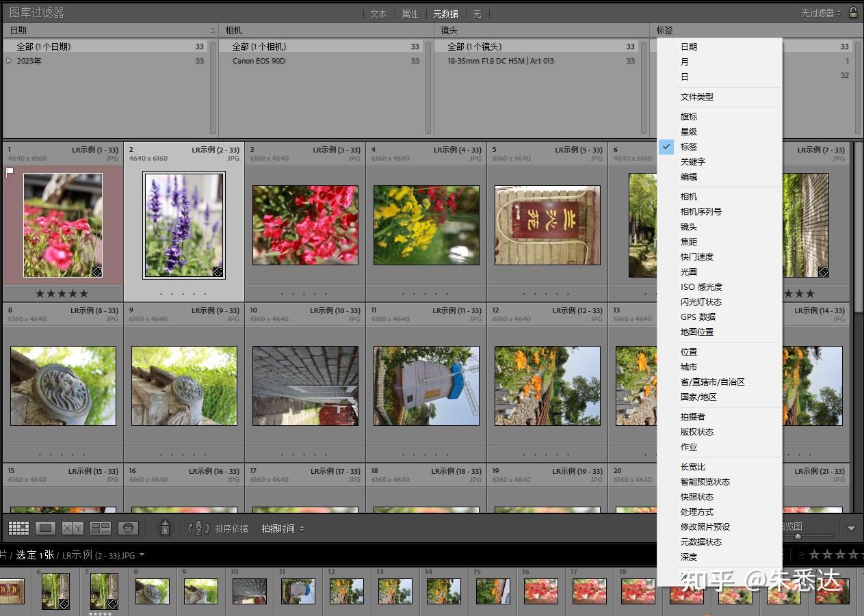Screen dimensions: 864x616
Task: Select the red flowers photo 3 thumbnail
Action: click(305, 225)
